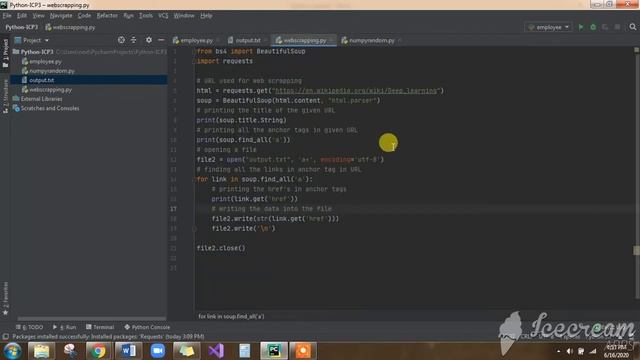Click the Wikipedia Deep_learning URL in code

tap(356, 91)
